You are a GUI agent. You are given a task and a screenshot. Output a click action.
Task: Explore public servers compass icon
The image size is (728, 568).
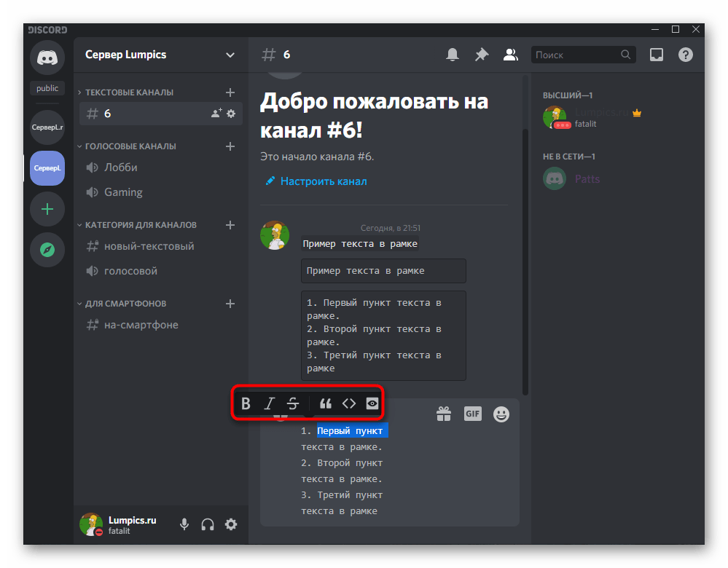coord(47,250)
